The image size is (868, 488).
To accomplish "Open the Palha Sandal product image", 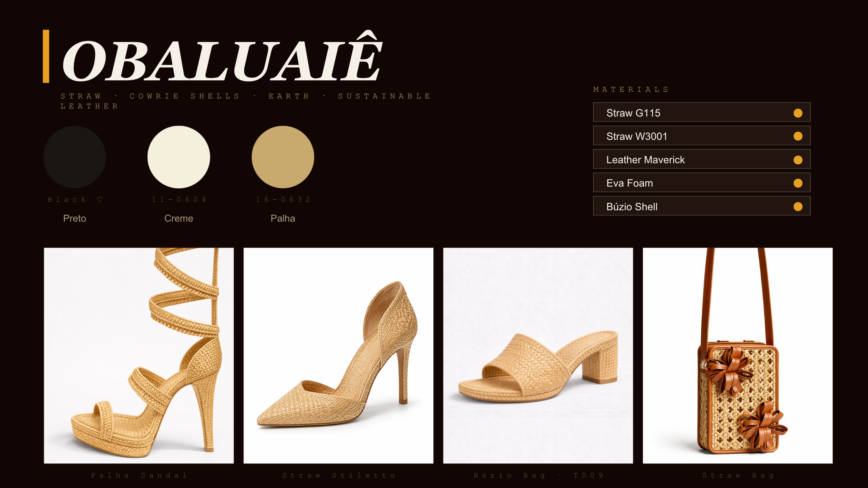I will [x=139, y=355].
